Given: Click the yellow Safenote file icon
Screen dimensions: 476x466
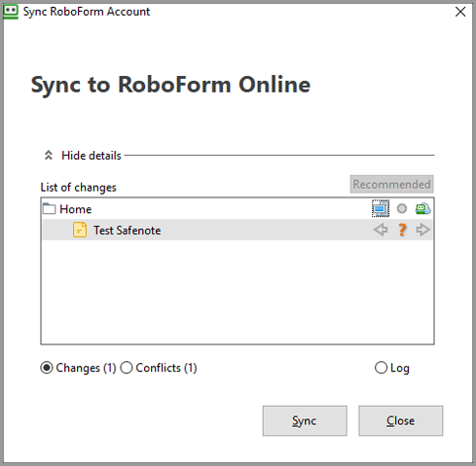Looking at the screenshot, I should 80,230.
